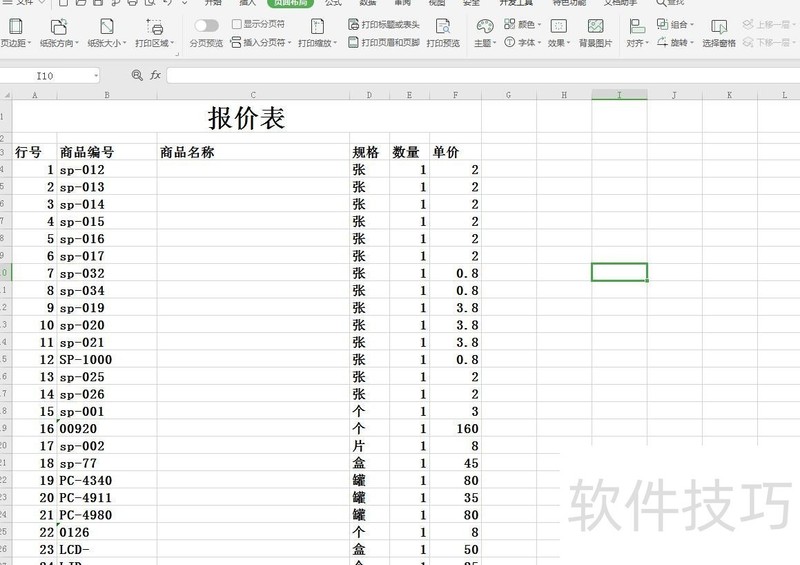Select column header C
800x565 pixels.
(253, 95)
